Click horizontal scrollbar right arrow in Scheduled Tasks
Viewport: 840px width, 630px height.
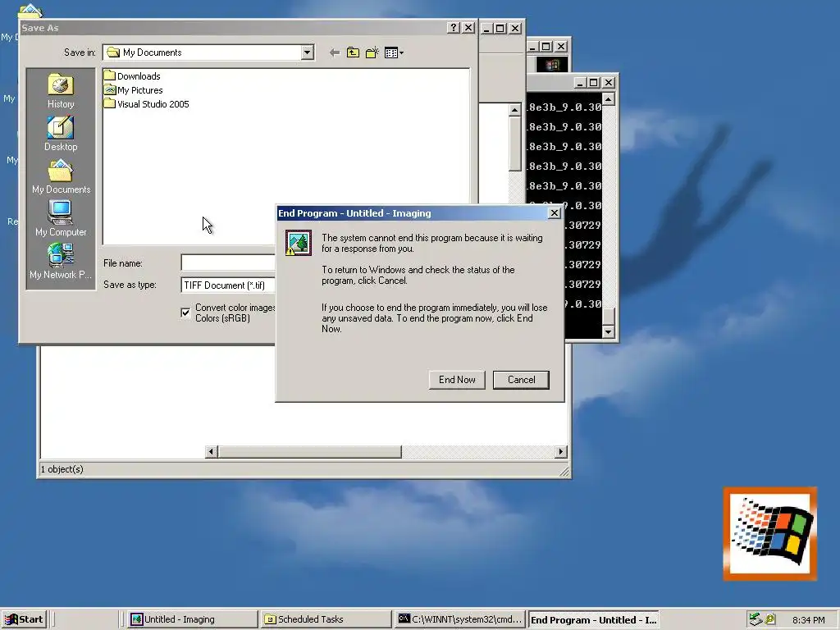click(561, 452)
